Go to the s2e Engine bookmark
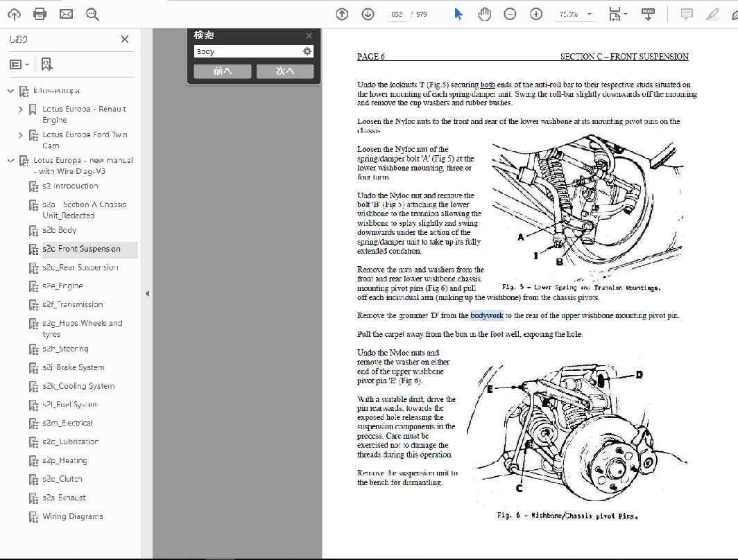The image size is (738, 560). pos(62,286)
